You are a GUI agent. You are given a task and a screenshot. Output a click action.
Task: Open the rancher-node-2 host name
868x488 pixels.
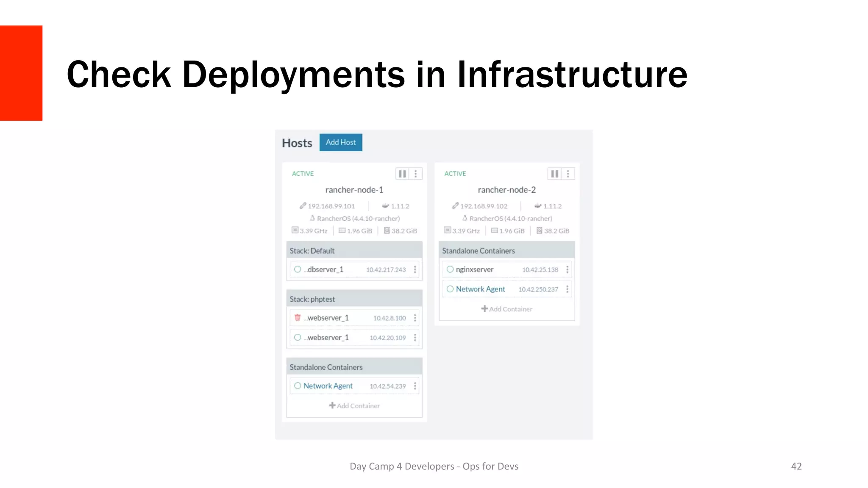point(507,190)
